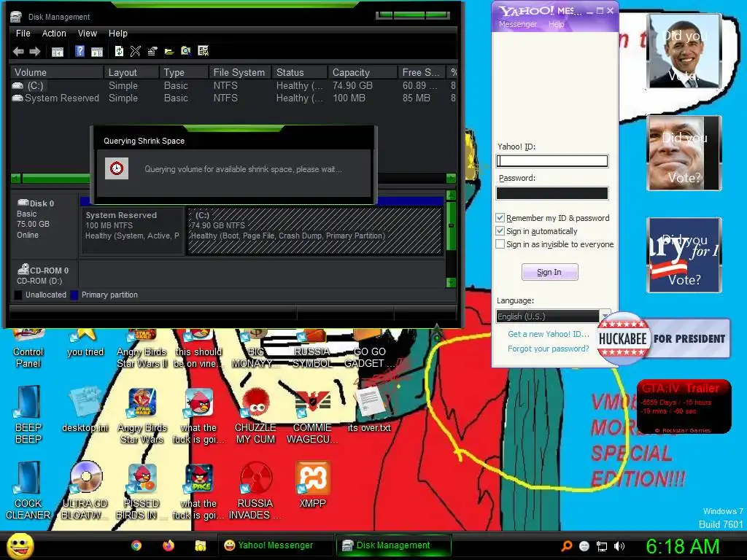Open the XMPP desktop icon
The height and width of the screenshot is (560, 747).
coord(312,485)
